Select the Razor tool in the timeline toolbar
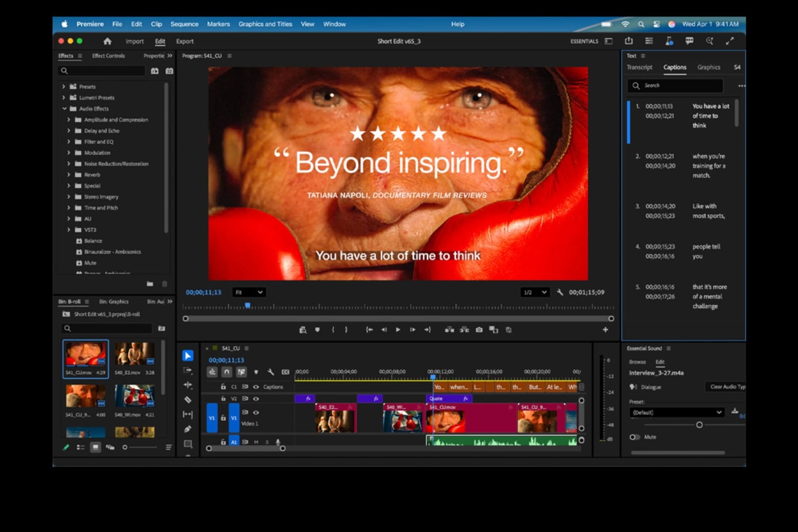The width and height of the screenshot is (798, 532). [x=188, y=400]
